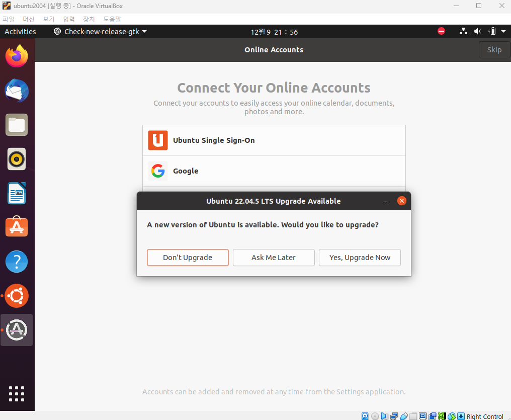Open the Check-new-release-gtk app menu
The width and height of the screenshot is (511, 420).
tap(100, 31)
